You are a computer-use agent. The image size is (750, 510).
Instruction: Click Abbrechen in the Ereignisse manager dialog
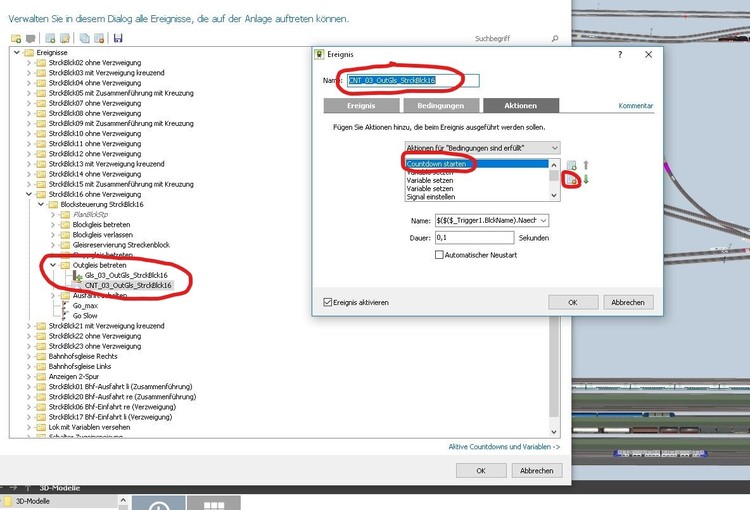[537, 471]
